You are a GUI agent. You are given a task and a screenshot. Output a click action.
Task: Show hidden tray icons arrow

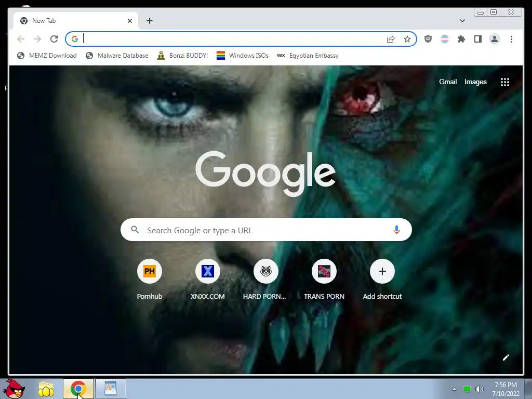(454, 389)
